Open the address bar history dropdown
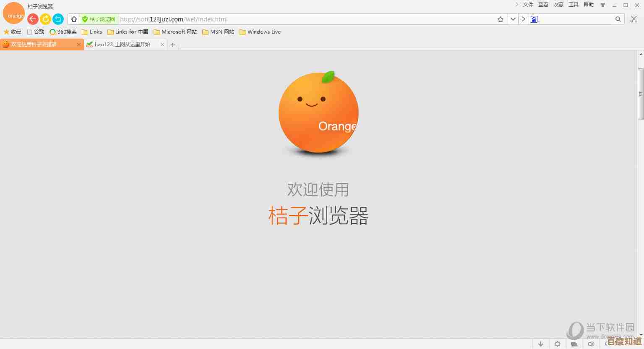This screenshot has width=644, height=349. pos(512,19)
